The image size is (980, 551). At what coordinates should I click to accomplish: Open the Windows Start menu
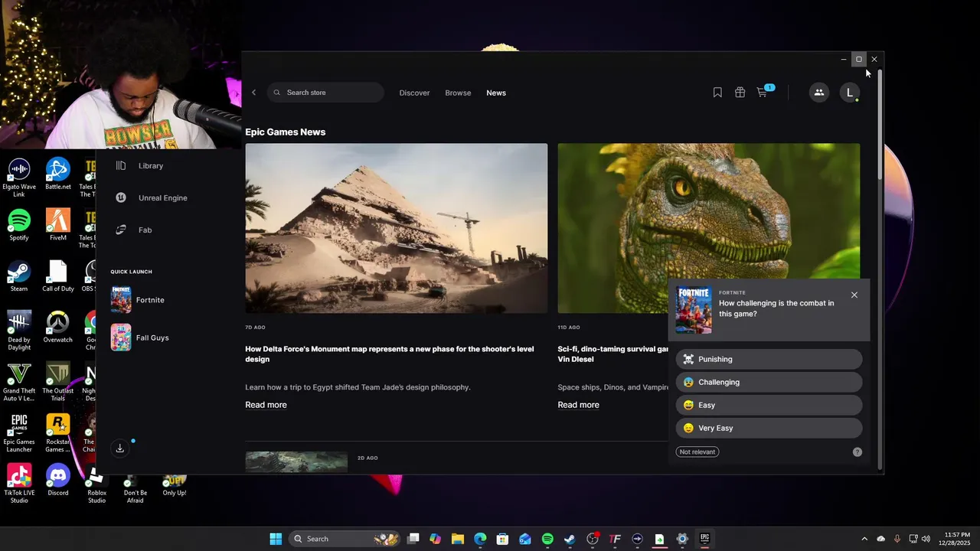pyautogui.click(x=276, y=539)
